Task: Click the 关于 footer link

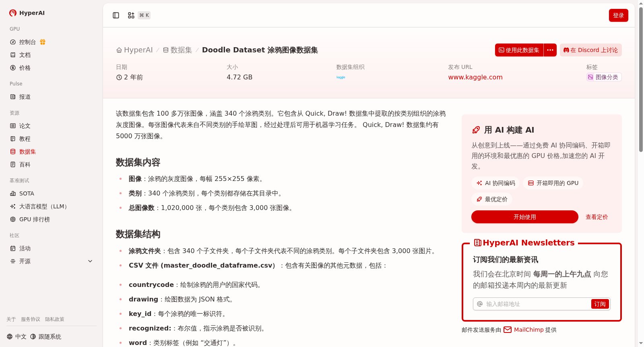Action: (11, 319)
